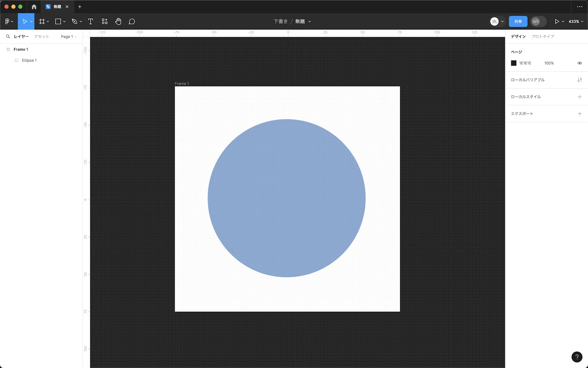Screen dimensions: 588x368
Task: Open the Figma main menu
Action: [9, 22]
